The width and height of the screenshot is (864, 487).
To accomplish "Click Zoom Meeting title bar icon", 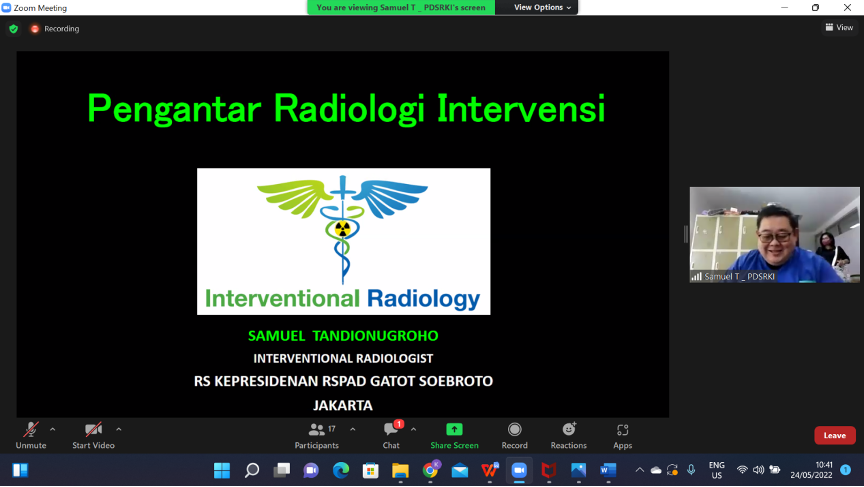I will (x=7, y=8).
